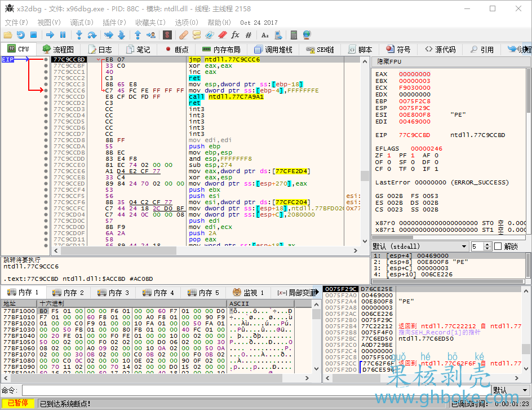
Task: Open the 默认 (stdcall) calling convention dropdown
Action: (420, 246)
